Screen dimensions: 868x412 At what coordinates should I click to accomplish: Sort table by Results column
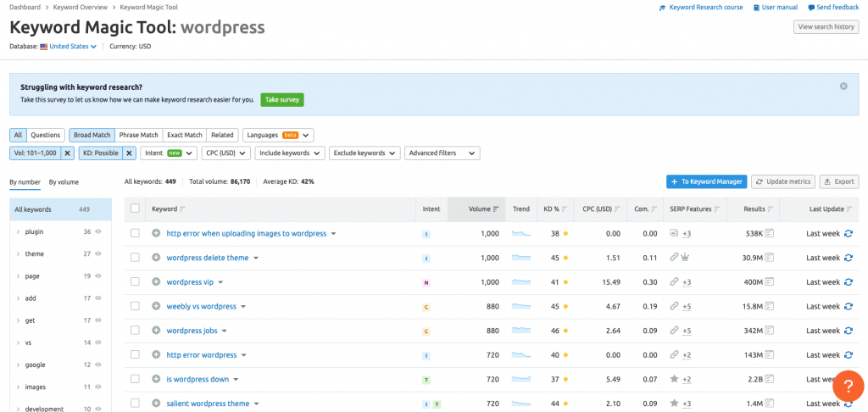point(757,209)
